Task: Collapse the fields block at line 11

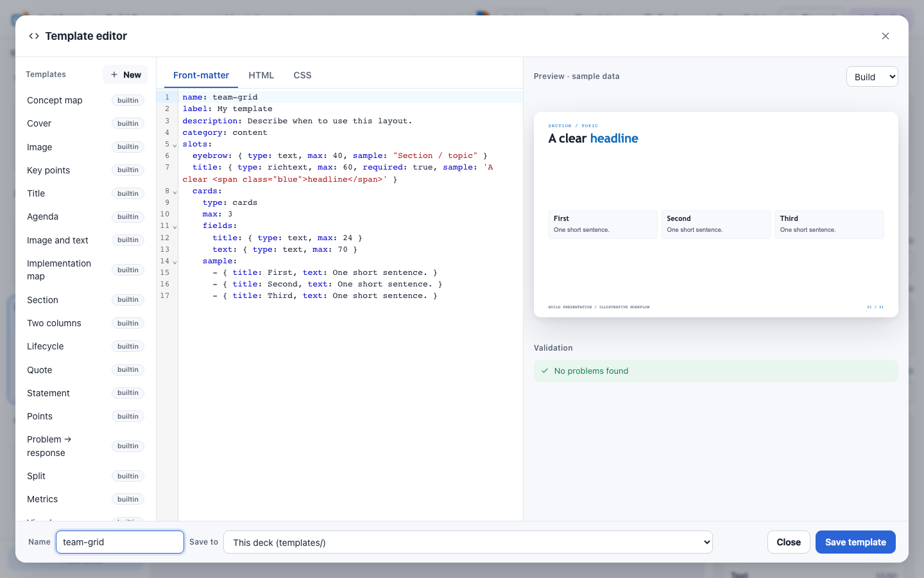Action: click(175, 227)
